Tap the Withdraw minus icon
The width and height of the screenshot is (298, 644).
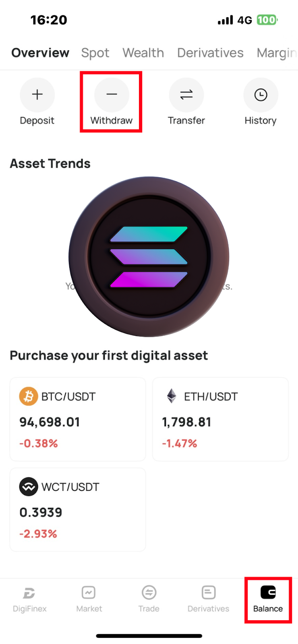(112, 95)
